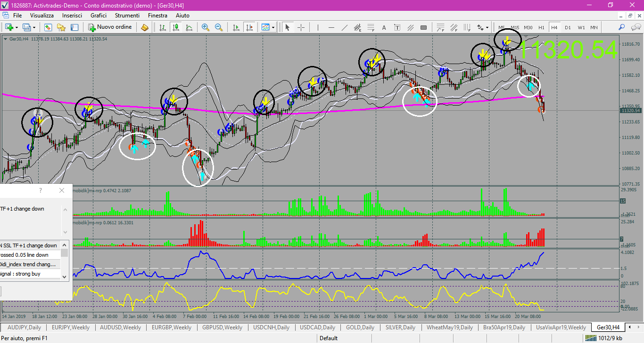The width and height of the screenshot is (644, 343).
Task: Zoom in on the chart
Action: point(206,27)
